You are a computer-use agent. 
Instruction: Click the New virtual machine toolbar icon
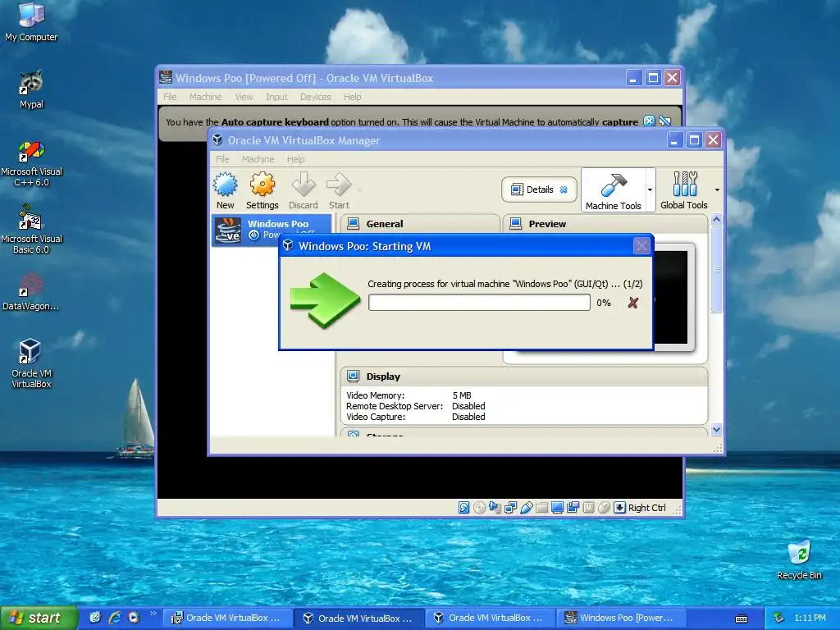click(226, 190)
